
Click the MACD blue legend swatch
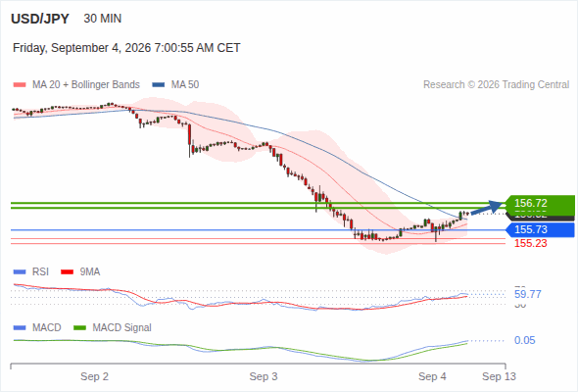pos(20,328)
